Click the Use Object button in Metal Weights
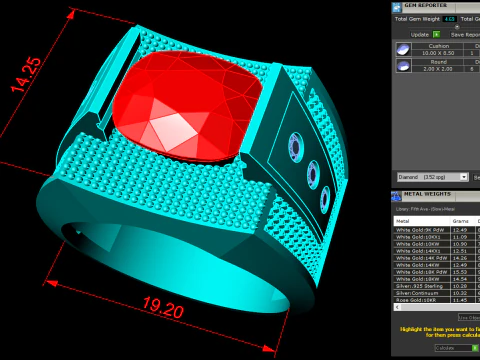Image resolution: width=480 pixels, height=360 pixels. point(469,317)
